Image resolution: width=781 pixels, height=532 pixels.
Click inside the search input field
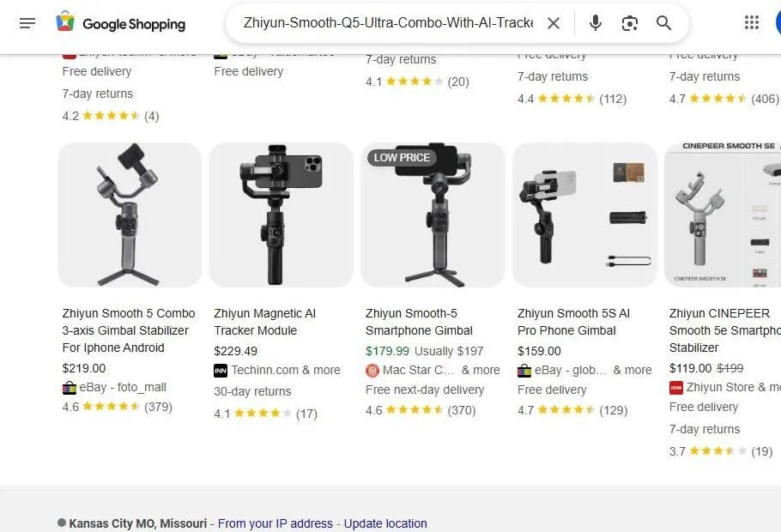(386, 23)
